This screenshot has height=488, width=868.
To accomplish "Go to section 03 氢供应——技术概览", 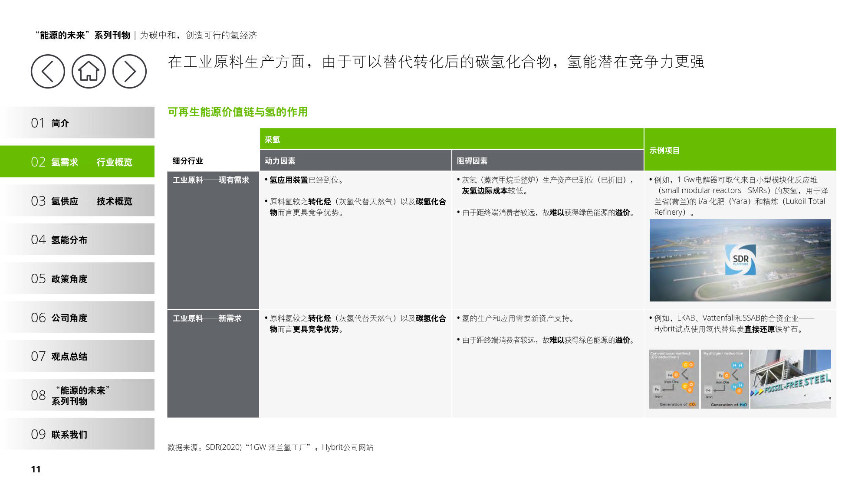I will (x=77, y=200).
